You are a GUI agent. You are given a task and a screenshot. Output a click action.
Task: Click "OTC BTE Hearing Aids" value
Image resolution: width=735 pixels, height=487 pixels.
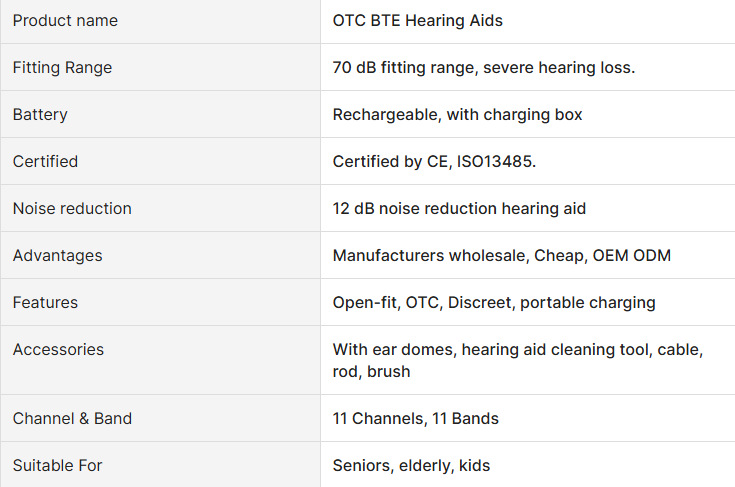tap(418, 21)
